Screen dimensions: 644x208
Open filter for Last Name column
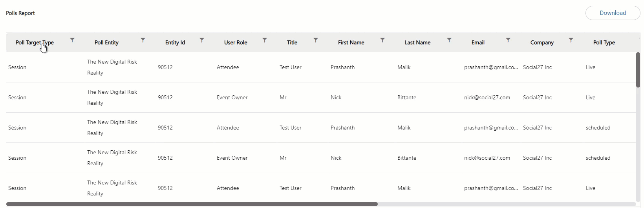click(x=449, y=40)
